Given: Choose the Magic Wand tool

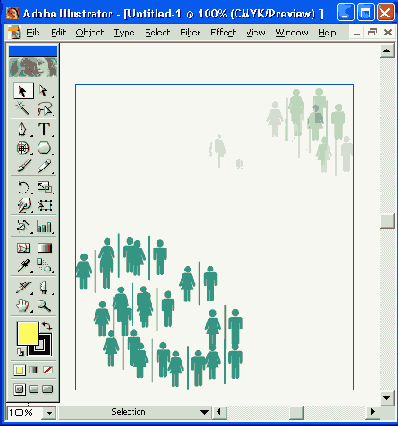Looking at the screenshot, I should pyautogui.click(x=23, y=109).
